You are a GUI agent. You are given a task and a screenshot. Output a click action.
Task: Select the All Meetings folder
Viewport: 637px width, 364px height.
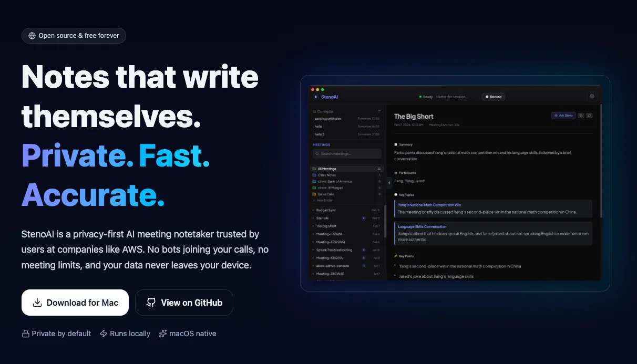(347, 169)
